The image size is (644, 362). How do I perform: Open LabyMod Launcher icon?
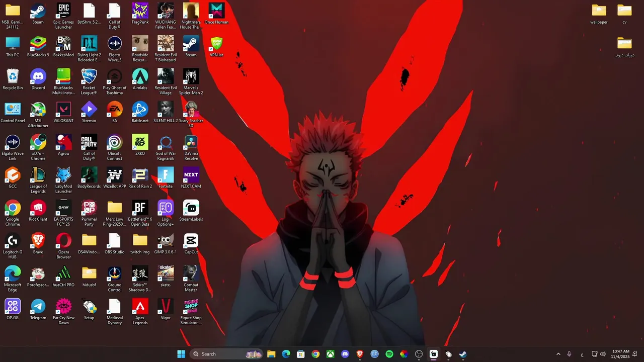tap(63, 180)
